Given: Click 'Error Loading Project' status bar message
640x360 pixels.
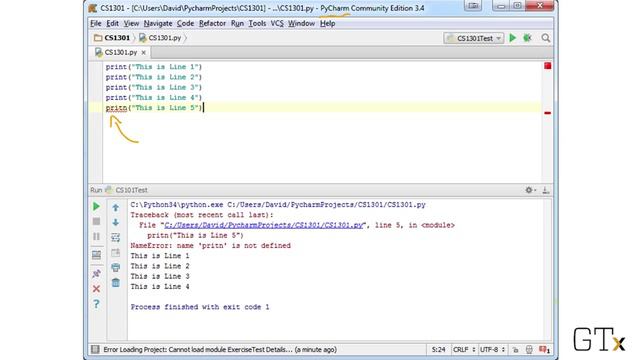Looking at the screenshot, I should 220,350.
